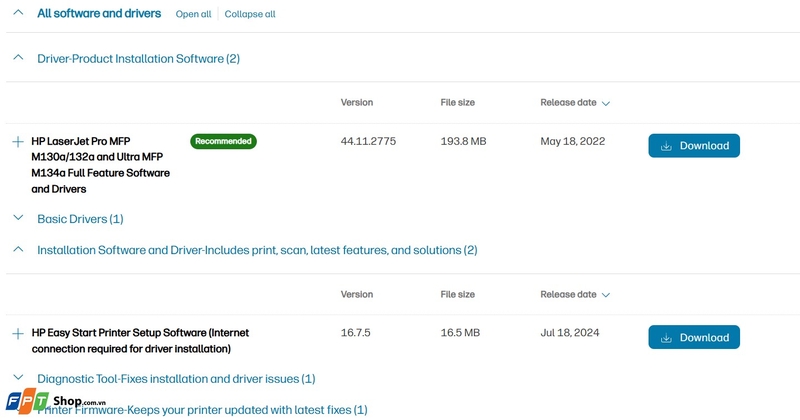Click the Collapse all link
Viewport: 800px width, 420px height.
click(250, 14)
